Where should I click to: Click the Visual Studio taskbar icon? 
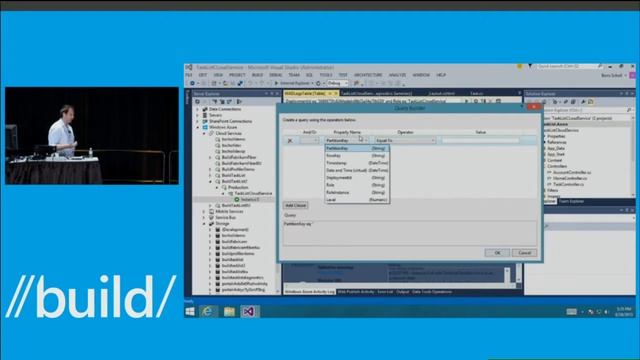point(249,311)
